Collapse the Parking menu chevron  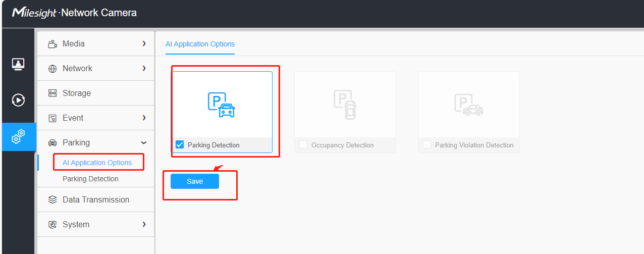point(144,143)
